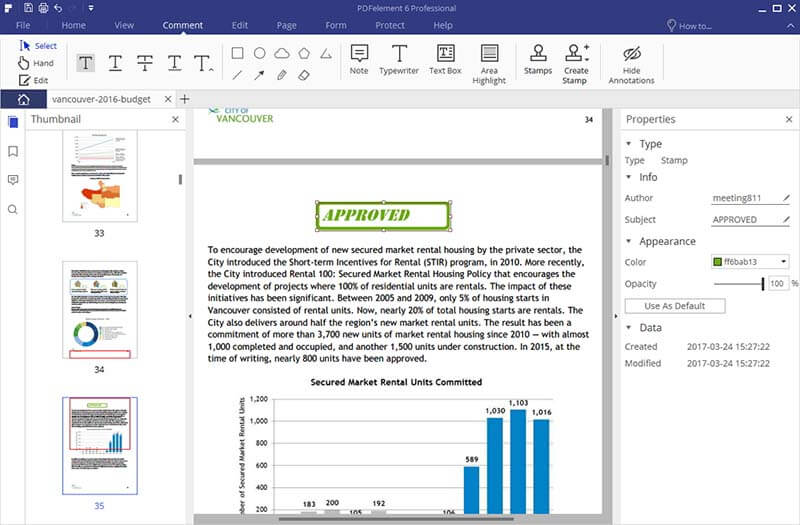
Task: Pick the Line drawing tool
Action: tap(237, 76)
